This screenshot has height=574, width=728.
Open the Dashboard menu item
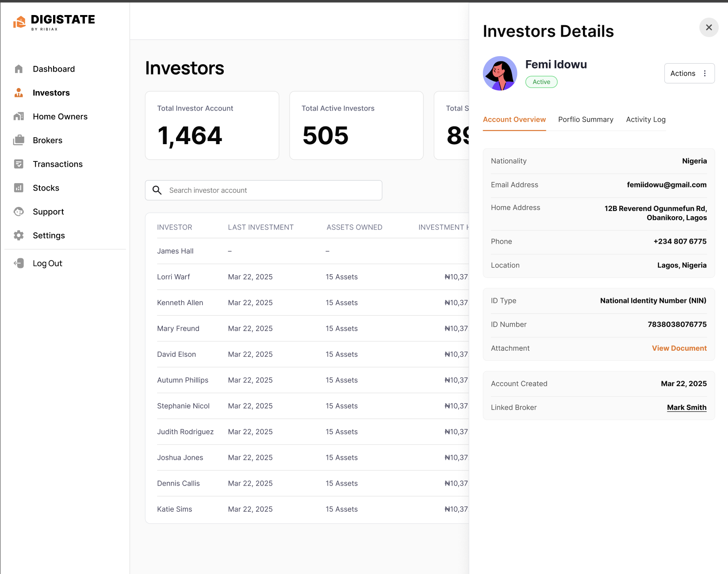click(54, 69)
